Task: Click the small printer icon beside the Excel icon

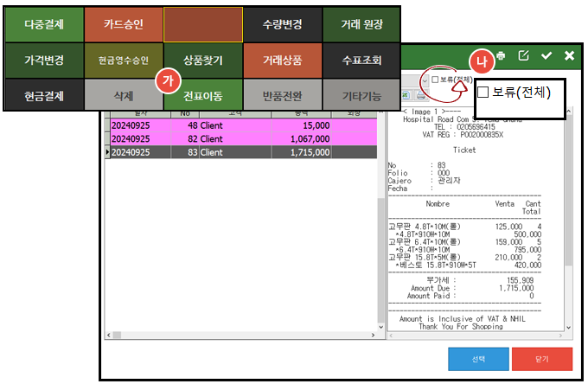Action: 421,95
